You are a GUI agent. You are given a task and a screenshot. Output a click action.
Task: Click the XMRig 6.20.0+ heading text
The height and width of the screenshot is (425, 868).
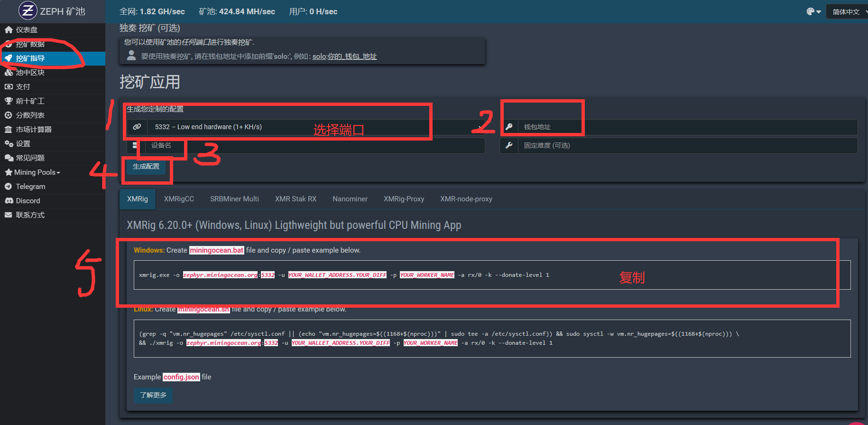[294, 225]
